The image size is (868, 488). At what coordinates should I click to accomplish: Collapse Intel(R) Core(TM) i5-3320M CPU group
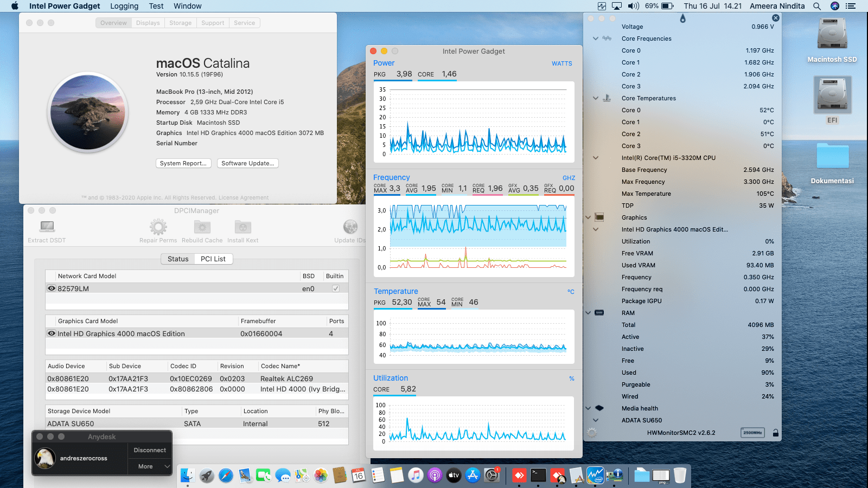[x=596, y=158]
